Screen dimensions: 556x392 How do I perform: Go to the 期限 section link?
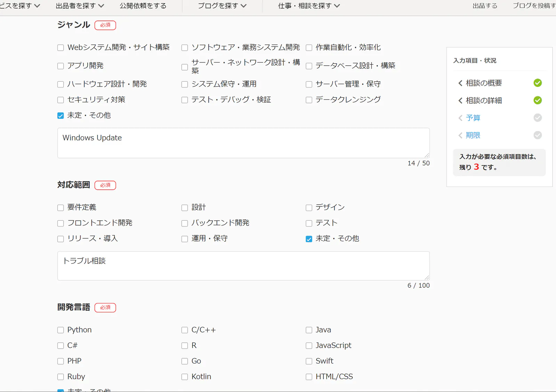point(473,135)
